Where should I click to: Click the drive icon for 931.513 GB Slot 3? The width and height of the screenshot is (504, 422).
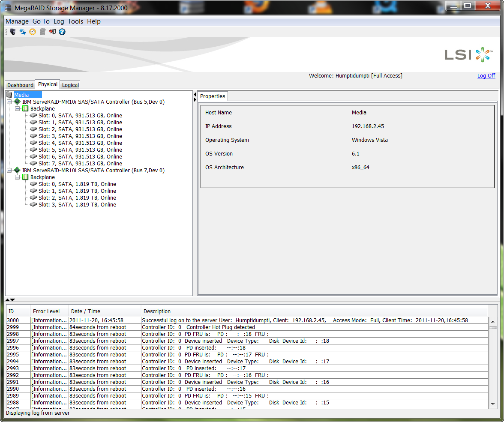coord(33,136)
